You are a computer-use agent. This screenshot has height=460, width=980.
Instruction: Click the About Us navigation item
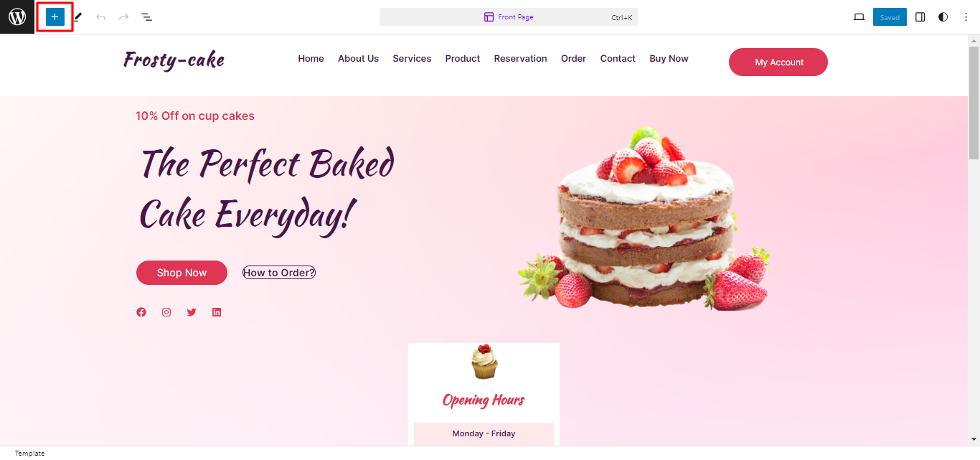pyautogui.click(x=358, y=59)
